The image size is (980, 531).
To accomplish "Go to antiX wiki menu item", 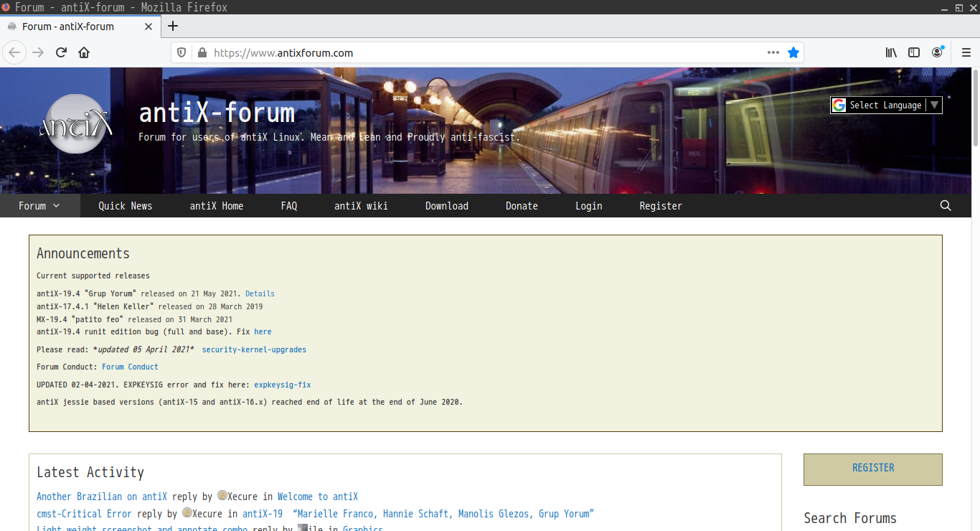I will 361,206.
